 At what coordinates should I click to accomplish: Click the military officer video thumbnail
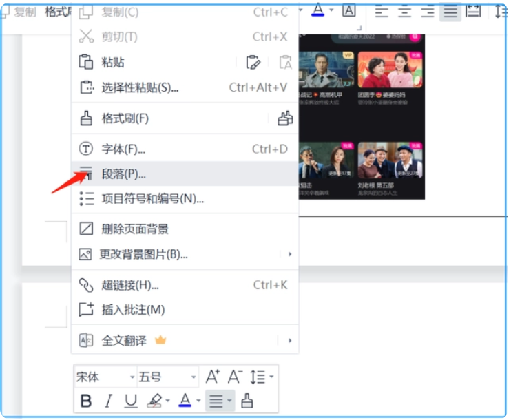[x=326, y=70]
